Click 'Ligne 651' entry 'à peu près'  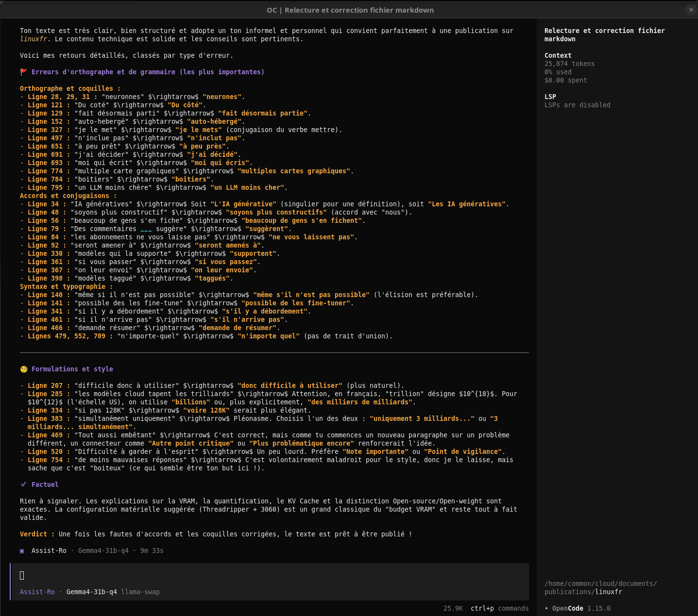125,146
